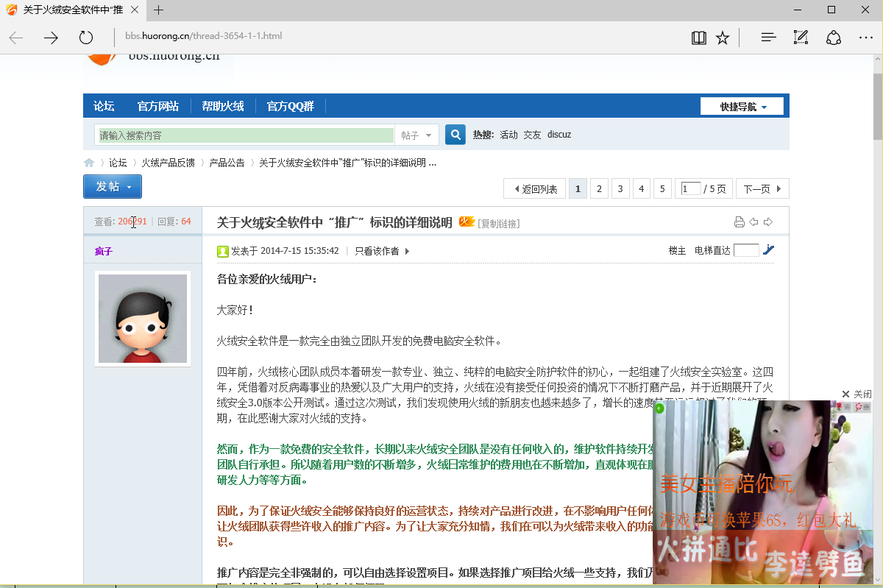Open Reading view in the browser toolbar
Screen dimensions: 883x588
pyautogui.click(x=698, y=37)
